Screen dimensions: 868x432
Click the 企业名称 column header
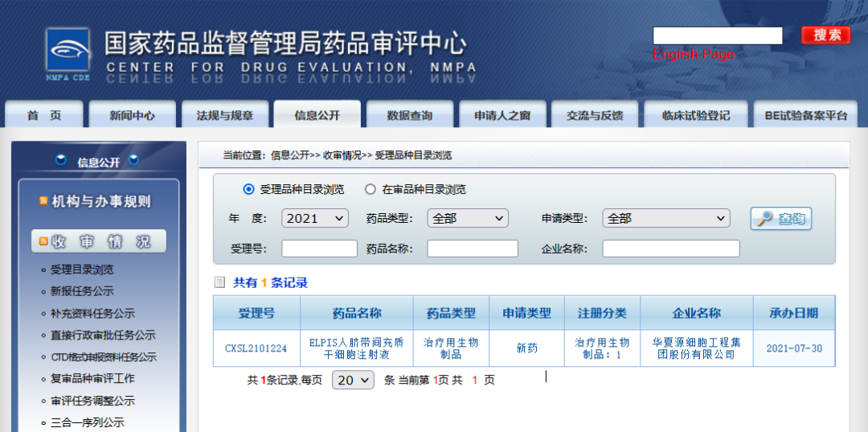click(697, 313)
